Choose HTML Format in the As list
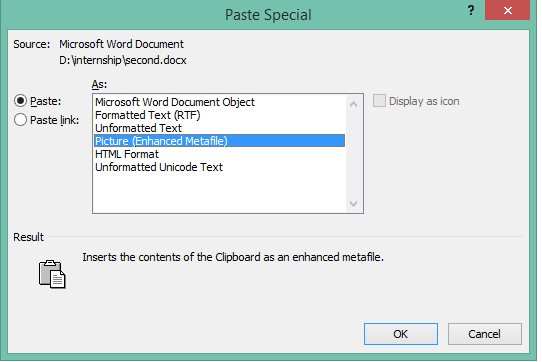Screen dimensions: 542x362 tap(127, 154)
